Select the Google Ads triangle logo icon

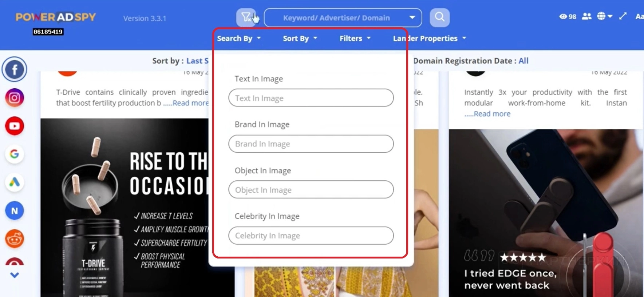(x=15, y=182)
